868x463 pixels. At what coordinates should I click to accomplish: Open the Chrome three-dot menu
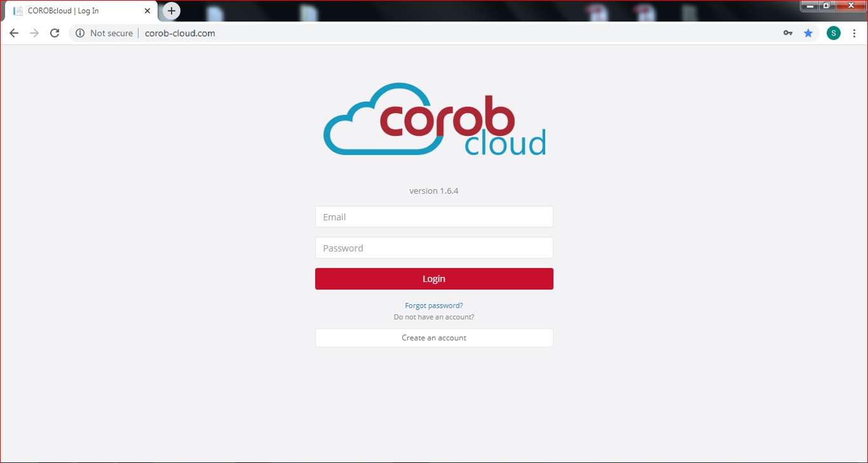(854, 33)
